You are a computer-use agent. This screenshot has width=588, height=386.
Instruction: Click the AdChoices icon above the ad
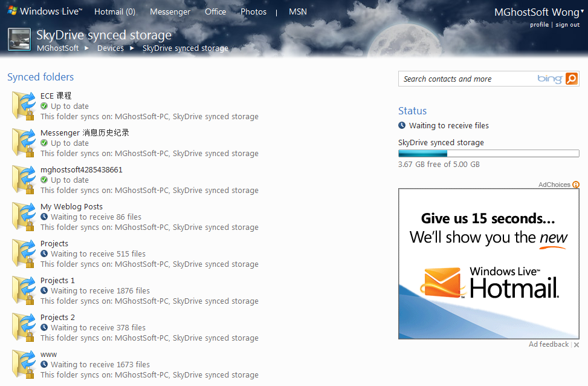pyautogui.click(x=575, y=185)
